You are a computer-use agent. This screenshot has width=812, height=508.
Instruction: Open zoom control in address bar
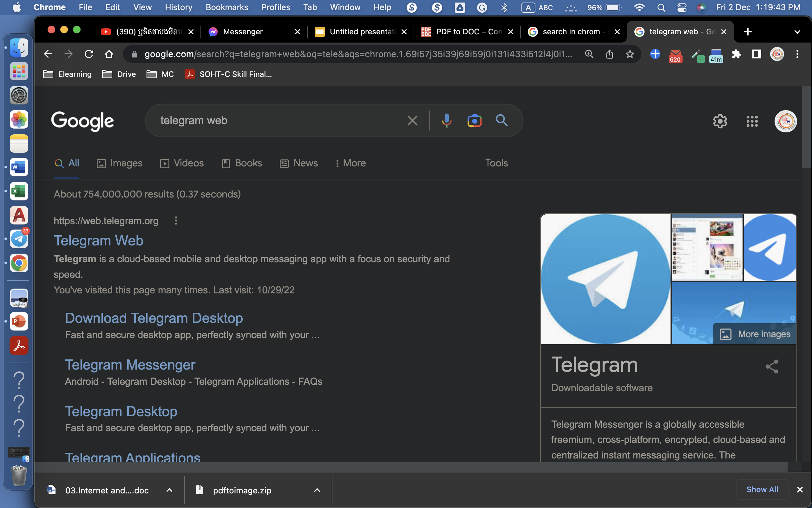pyautogui.click(x=589, y=54)
